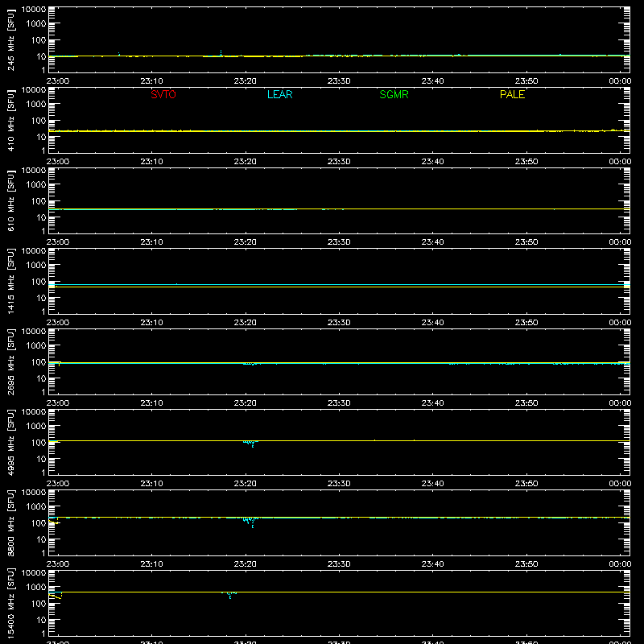Select the 8800 MHz [SFU] axis title

tap(10, 522)
